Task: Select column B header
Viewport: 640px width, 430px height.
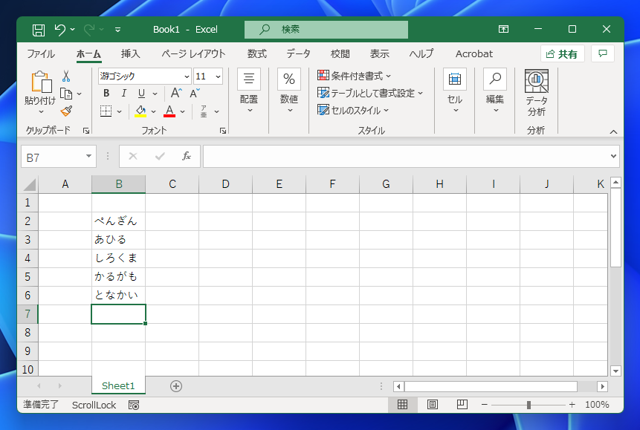Action: click(x=118, y=184)
